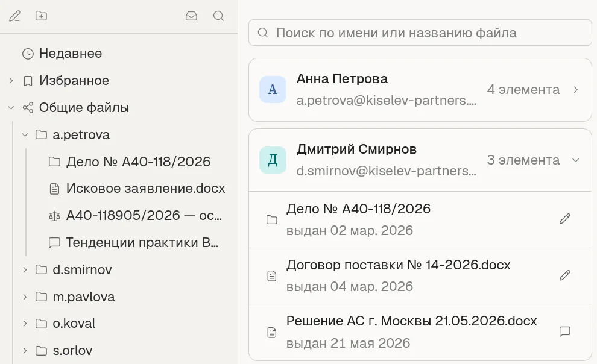Select the Недавнее clock icon

28,54
